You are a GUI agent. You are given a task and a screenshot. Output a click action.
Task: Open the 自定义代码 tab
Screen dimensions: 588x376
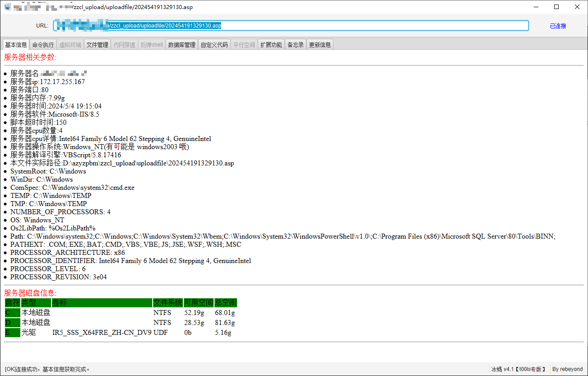[x=214, y=45]
